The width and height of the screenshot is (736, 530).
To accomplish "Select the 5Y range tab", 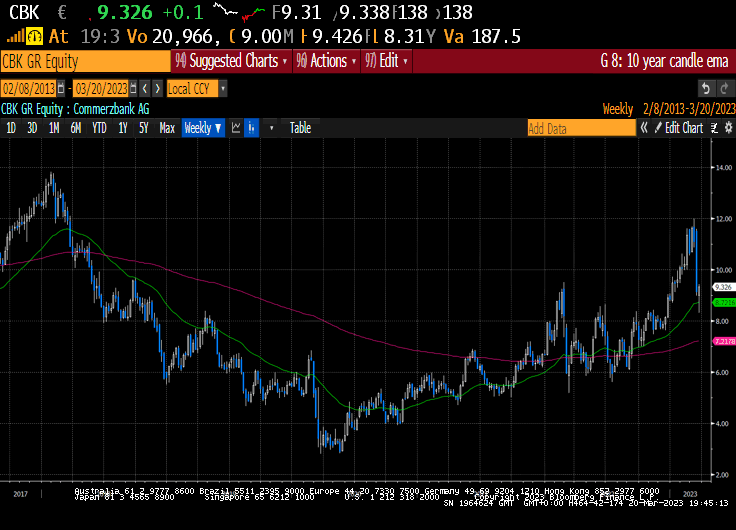I will (144, 128).
